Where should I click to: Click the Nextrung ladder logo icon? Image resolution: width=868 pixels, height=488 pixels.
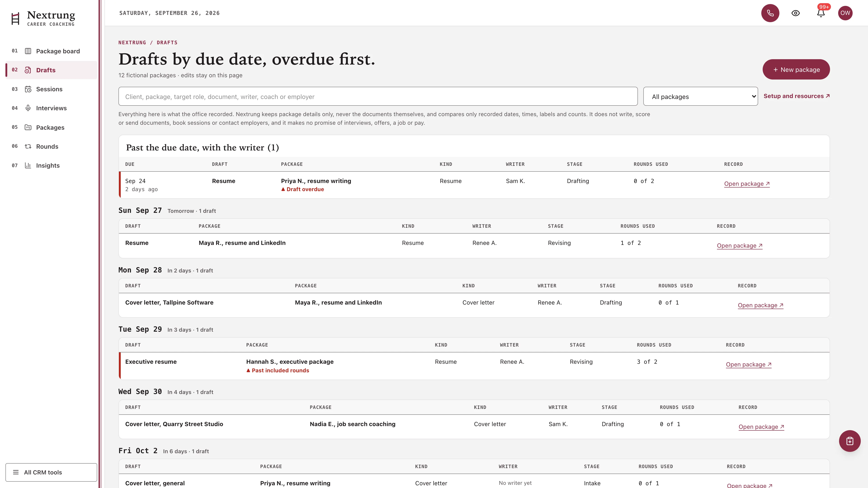[15, 19]
